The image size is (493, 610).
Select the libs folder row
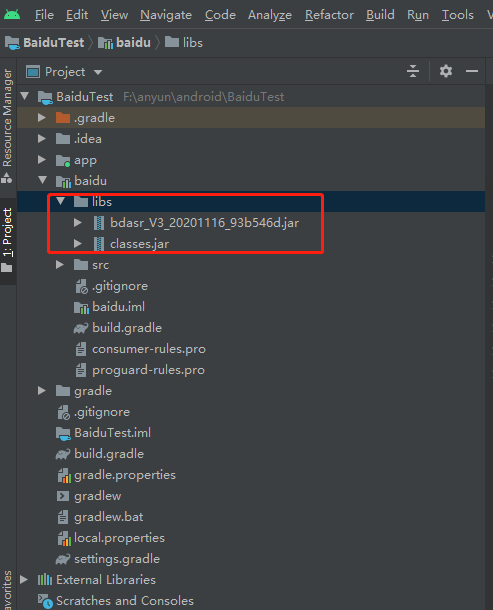pyautogui.click(x=251, y=202)
